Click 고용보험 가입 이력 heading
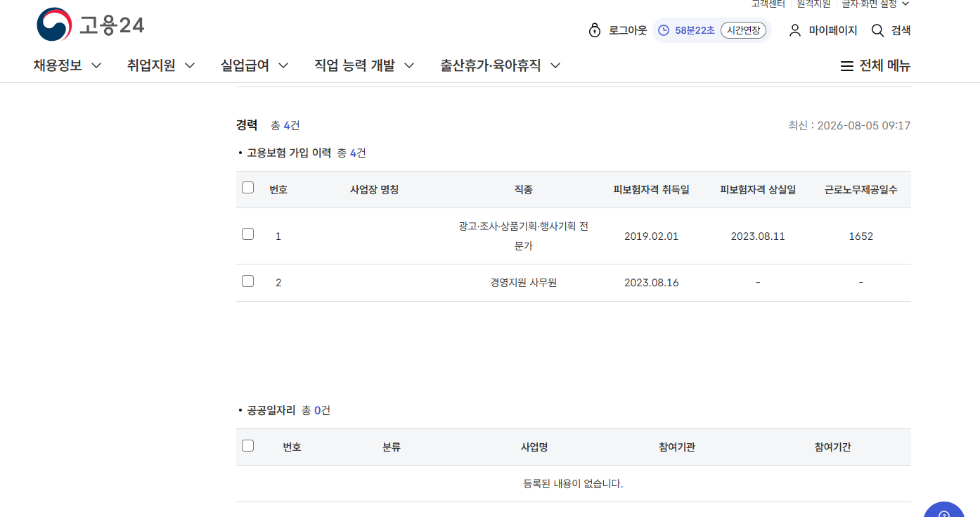Image resolution: width=980 pixels, height=517 pixels. (x=289, y=153)
